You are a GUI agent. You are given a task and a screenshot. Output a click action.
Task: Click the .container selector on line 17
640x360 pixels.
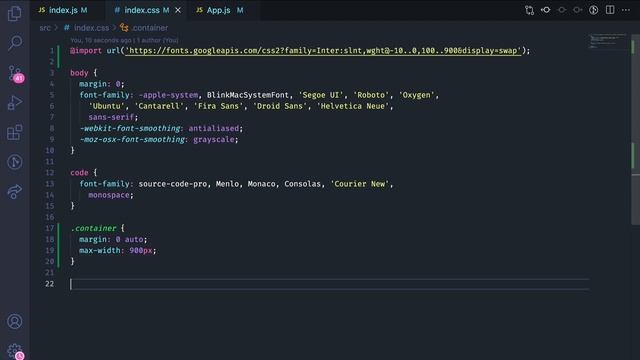pyautogui.click(x=93, y=228)
